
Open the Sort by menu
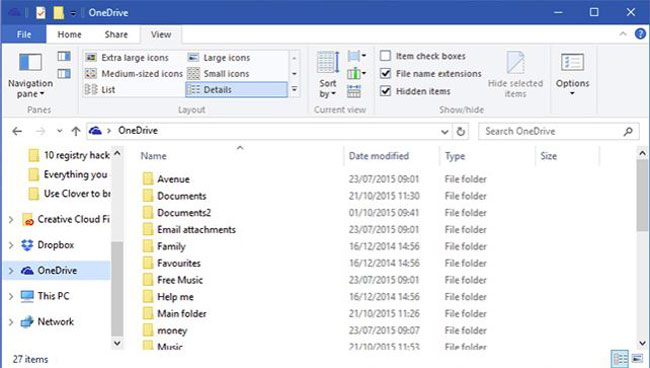(327, 75)
